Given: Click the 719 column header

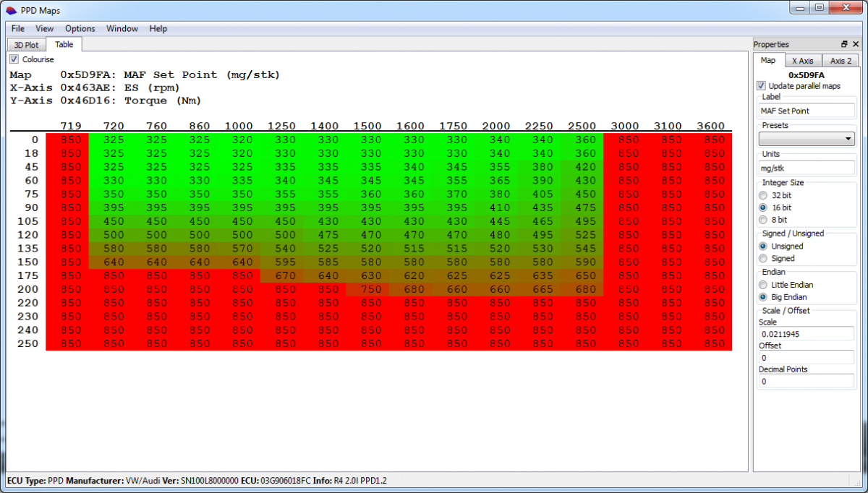Looking at the screenshot, I should coord(71,126).
